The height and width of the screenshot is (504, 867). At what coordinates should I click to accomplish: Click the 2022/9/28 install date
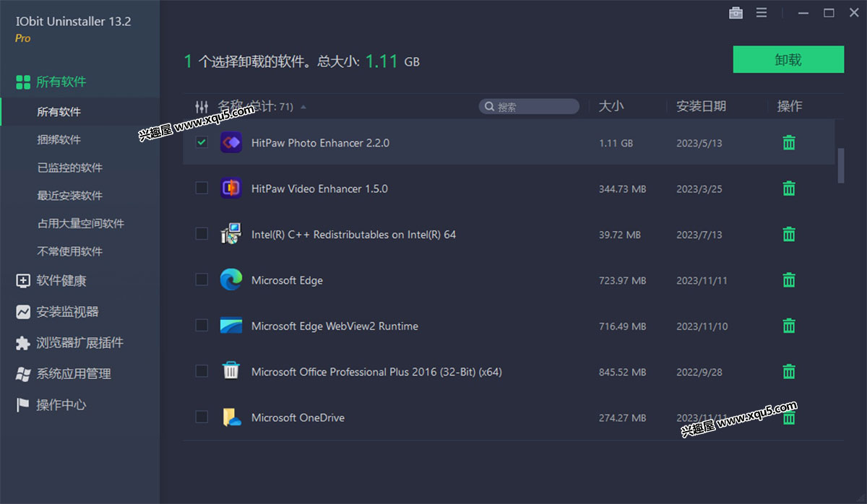pos(699,372)
